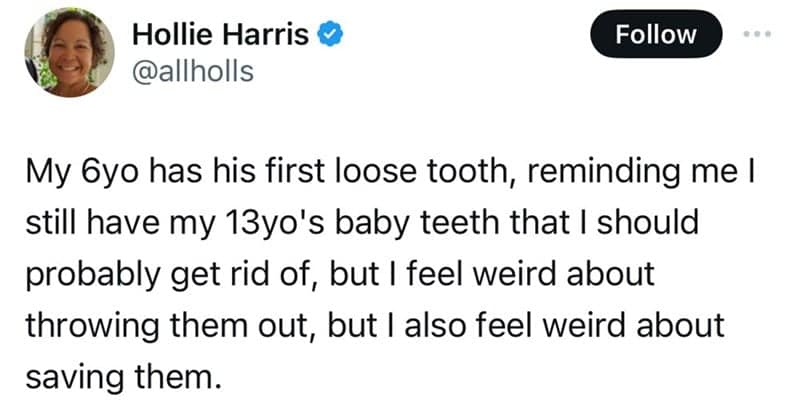Click the Follow button
The height and width of the screenshot is (410, 800).
[x=656, y=34]
